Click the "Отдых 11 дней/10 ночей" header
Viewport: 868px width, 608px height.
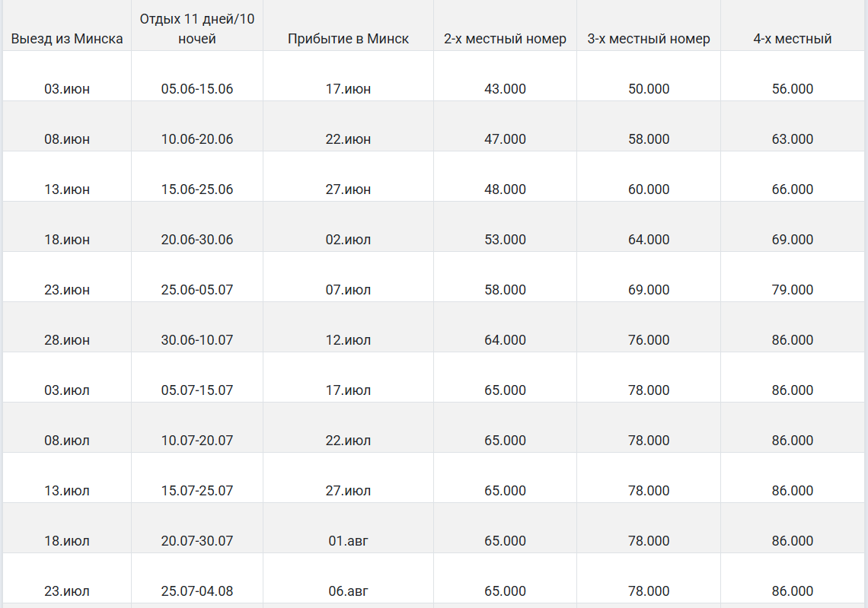click(x=197, y=29)
